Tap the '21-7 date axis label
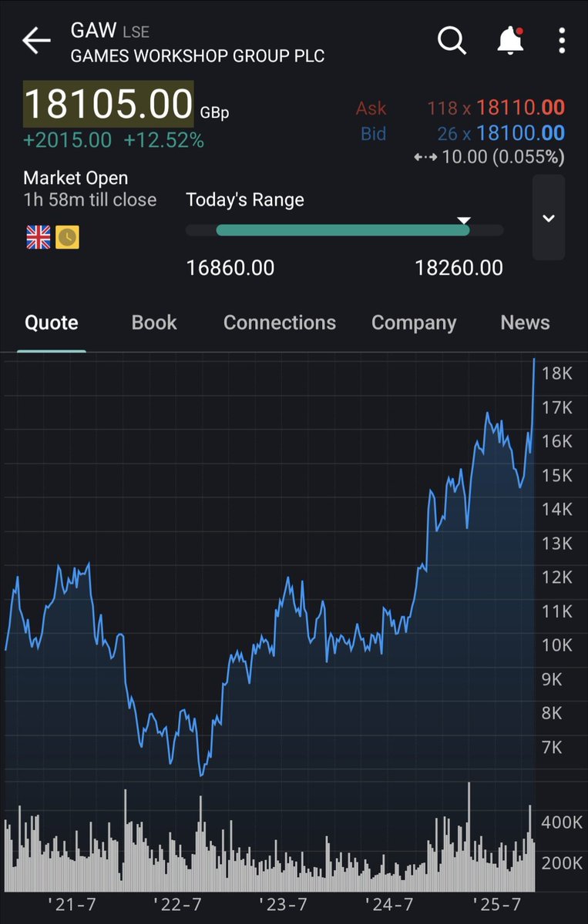The image size is (588, 924). pyautogui.click(x=71, y=903)
